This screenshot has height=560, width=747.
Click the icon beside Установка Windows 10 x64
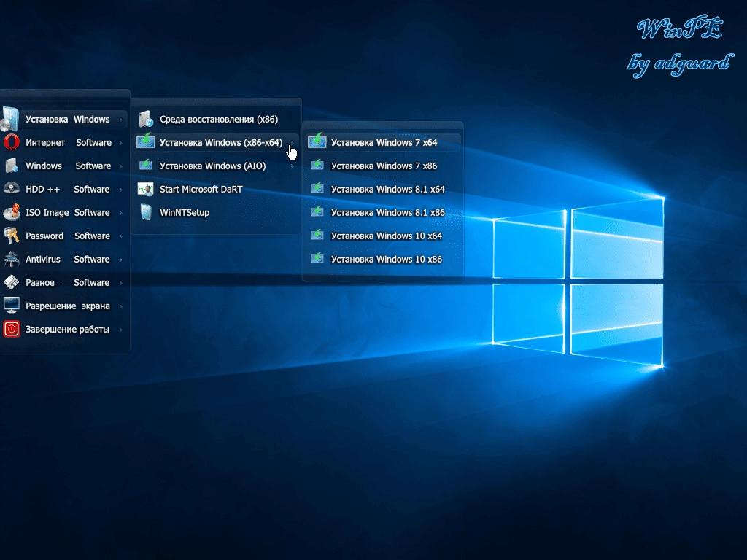[317, 235]
